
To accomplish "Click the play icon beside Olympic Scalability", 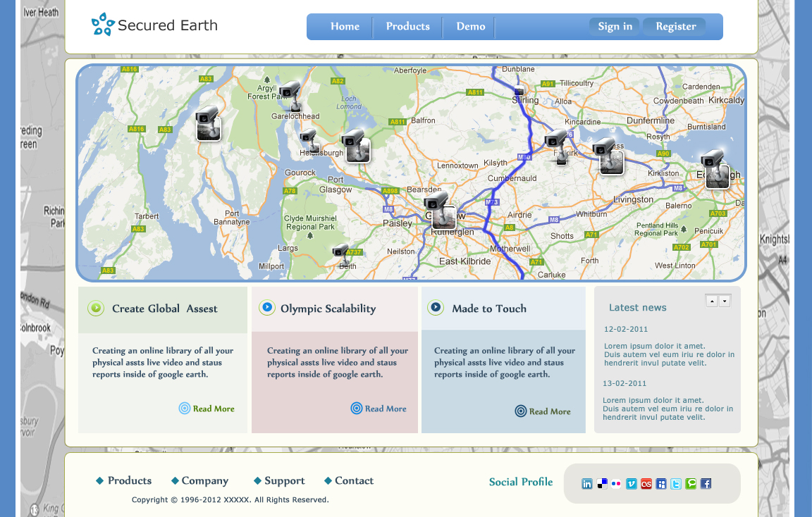I will point(266,307).
